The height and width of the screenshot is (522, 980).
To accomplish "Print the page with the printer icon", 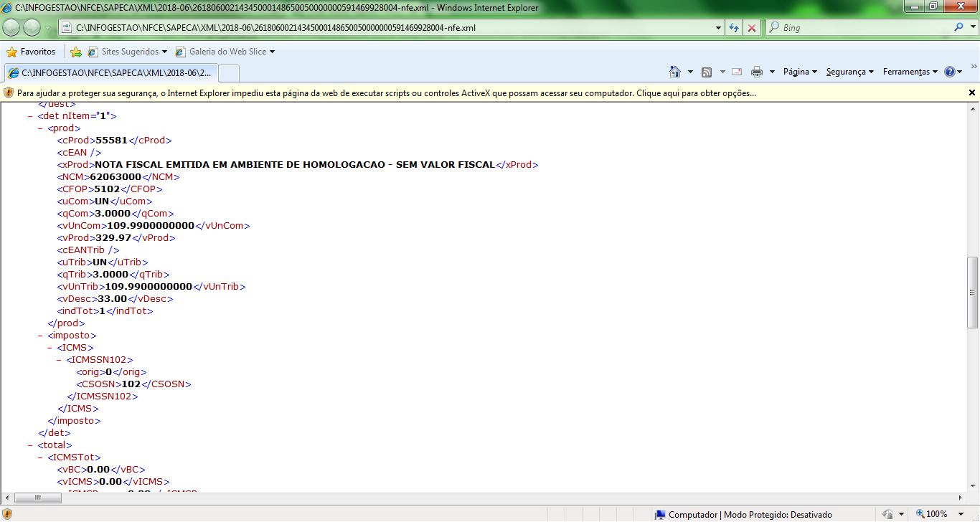I will click(757, 72).
